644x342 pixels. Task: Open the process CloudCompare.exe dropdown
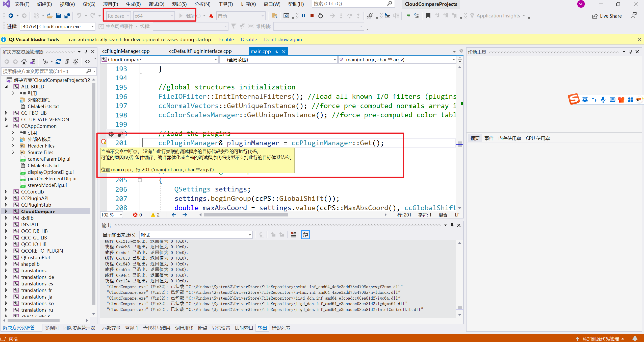pyautogui.click(x=57, y=26)
